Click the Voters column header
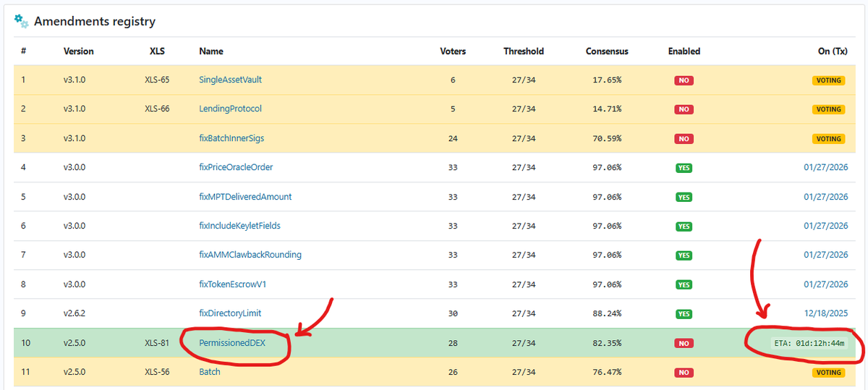 pyautogui.click(x=453, y=51)
